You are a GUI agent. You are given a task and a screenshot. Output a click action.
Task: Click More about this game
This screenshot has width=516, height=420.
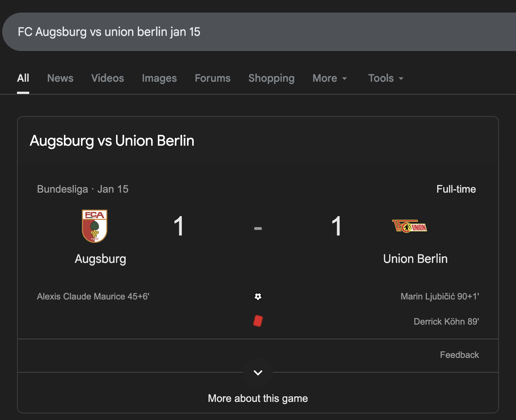tap(258, 398)
